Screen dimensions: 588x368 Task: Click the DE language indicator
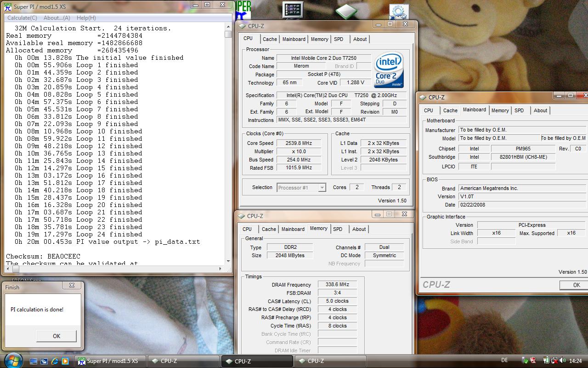point(505,361)
